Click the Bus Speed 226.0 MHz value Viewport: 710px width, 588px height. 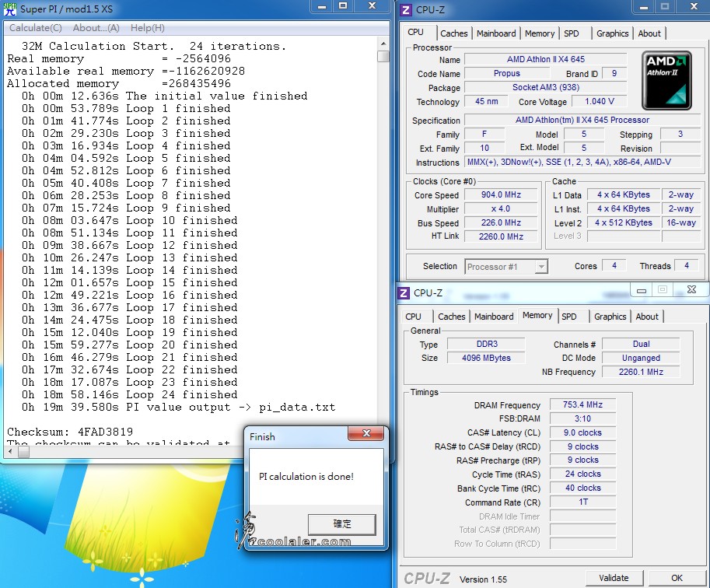coord(501,223)
